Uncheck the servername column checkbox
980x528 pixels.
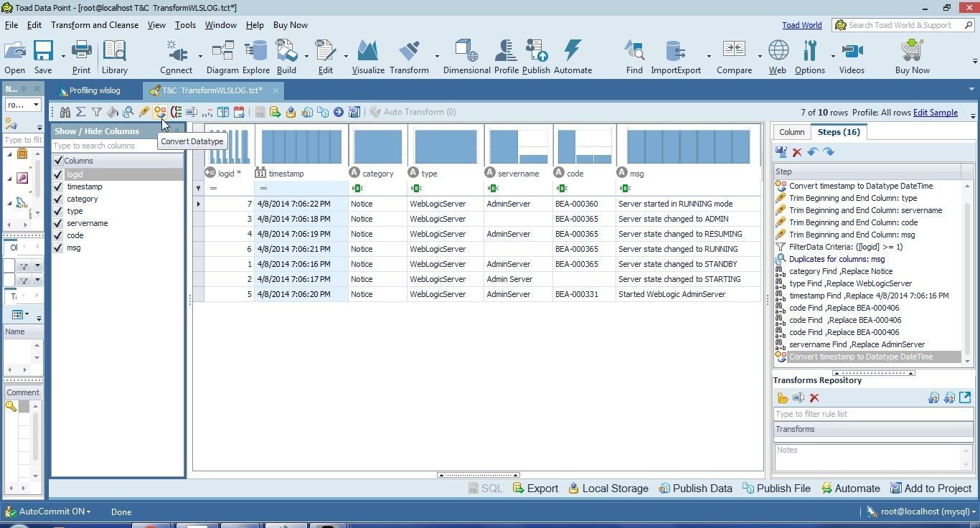point(58,223)
